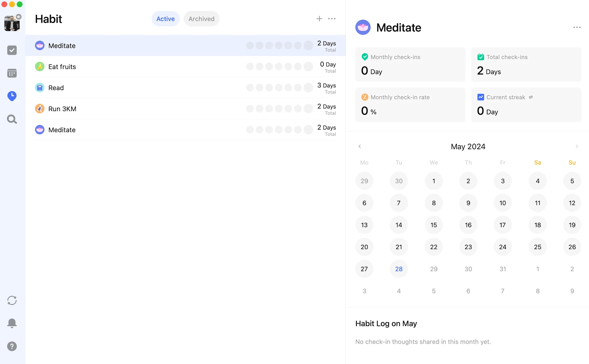The height and width of the screenshot is (364, 589).
Task: Add a new habit with the plus button
Action: pos(319,19)
